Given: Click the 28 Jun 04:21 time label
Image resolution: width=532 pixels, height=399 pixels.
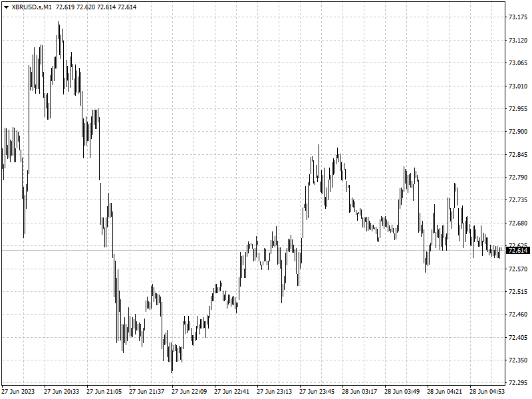Looking at the screenshot, I should coord(444,392).
